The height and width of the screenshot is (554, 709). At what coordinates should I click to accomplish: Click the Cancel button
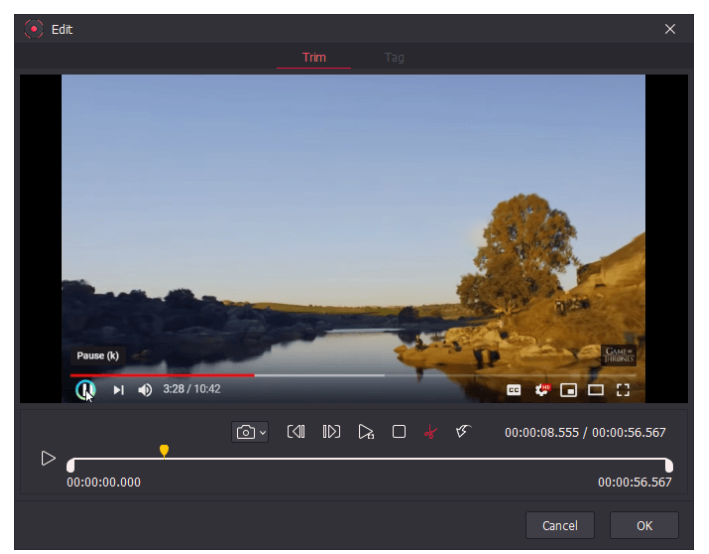point(560,526)
